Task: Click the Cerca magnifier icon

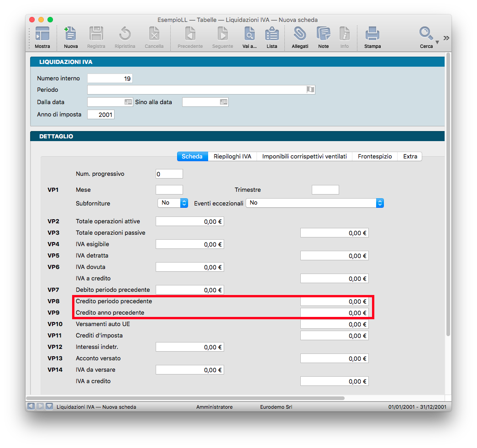Action: tap(426, 33)
